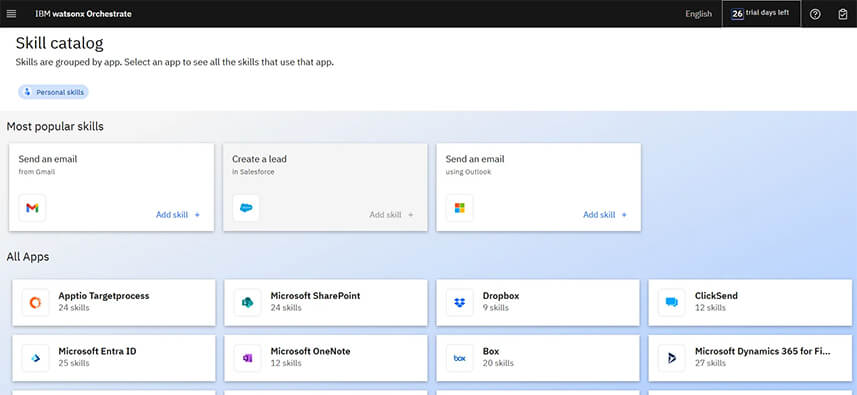Click the "25 skills" text under Microsoft Entra ID
Viewport: 857px width, 395px height.
pyautogui.click(x=74, y=363)
